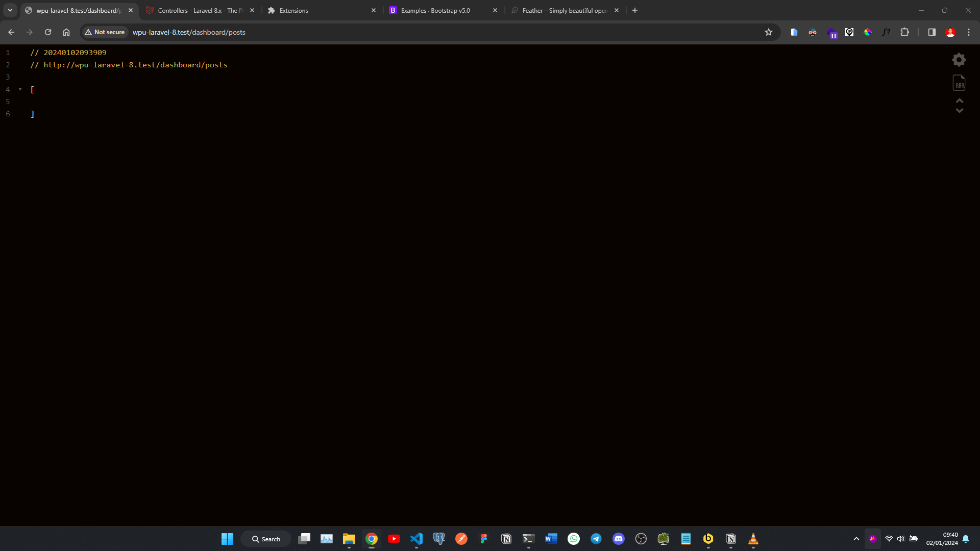Open the browser Extensions puzzle menu

(905, 32)
